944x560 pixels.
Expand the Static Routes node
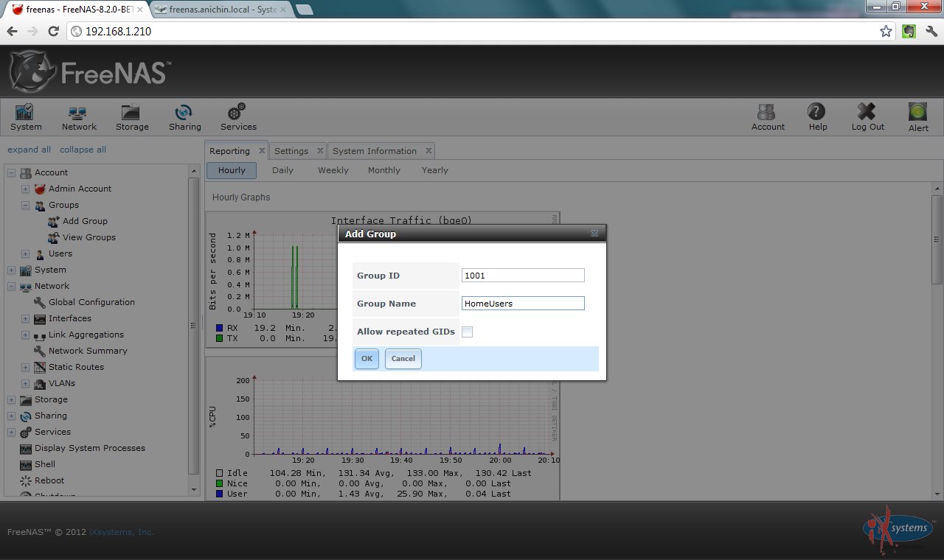[25, 367]
